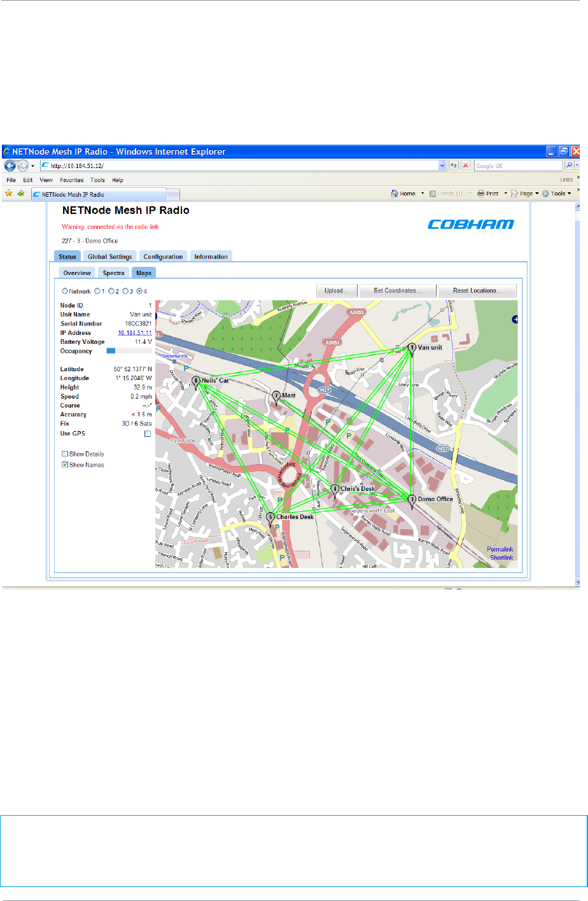This screenshot has width=588, height=901.
Task: Click the Favorites Center star icon
Action: coord(9,194)
